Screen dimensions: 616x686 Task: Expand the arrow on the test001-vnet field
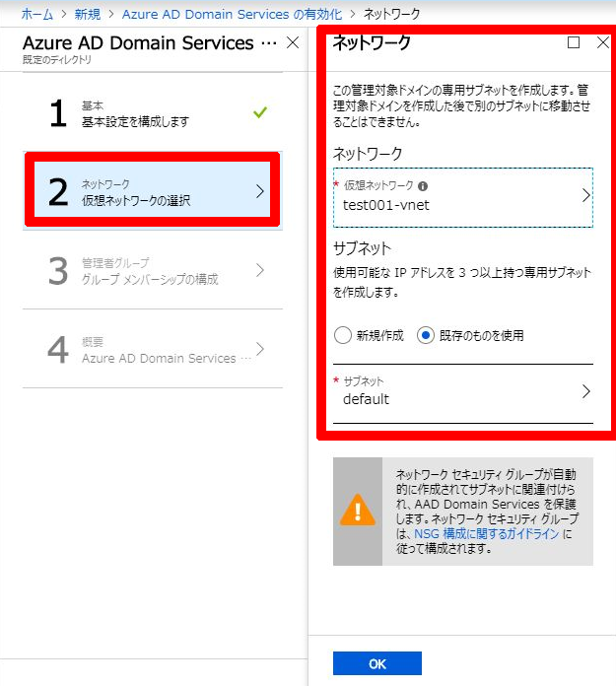pos(585,195)
